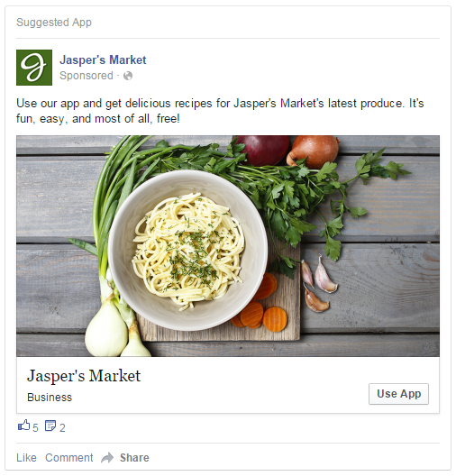Screen dimensions: 456x476
Task: Click the Comment link under the post
Action: coord(68,457)
